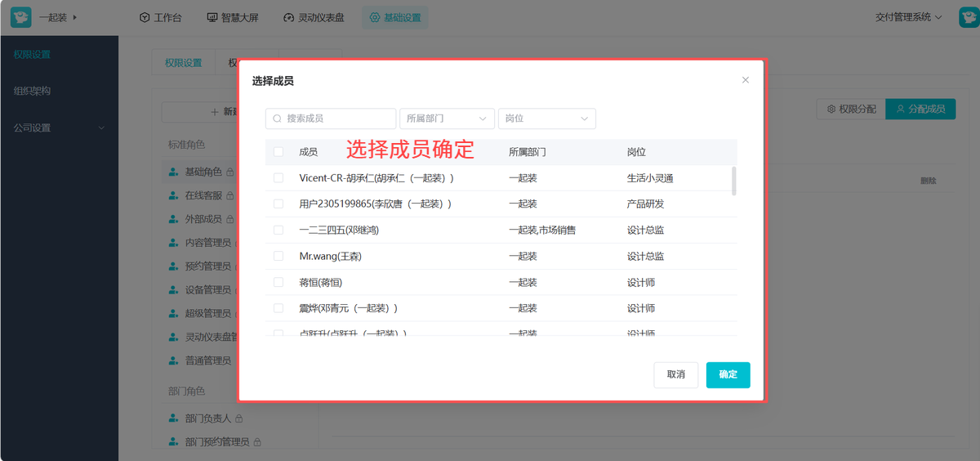This screenshot has width=980, height=461.
Task: Click the person icon beside 预约管理员
Action: 173,266
